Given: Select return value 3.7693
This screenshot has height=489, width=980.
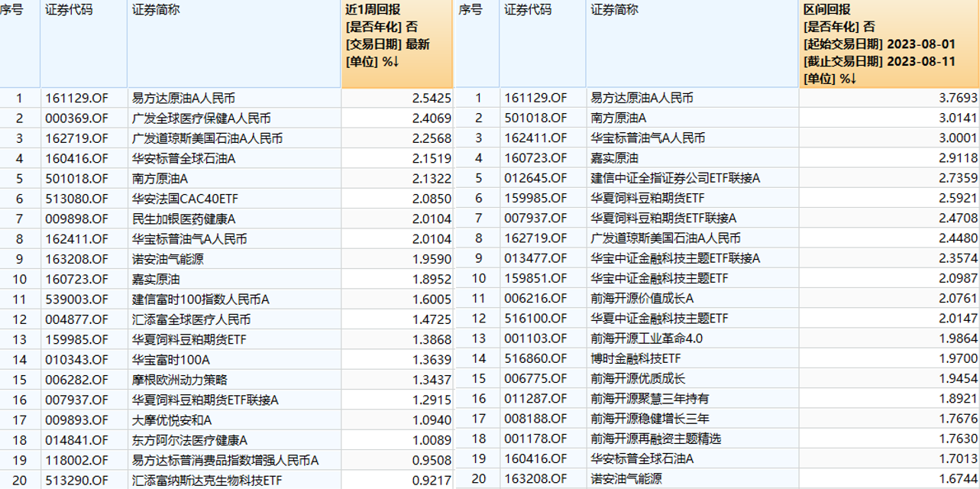Looking at the screenshot, I should pyautogui.click(x=957, y=98).
